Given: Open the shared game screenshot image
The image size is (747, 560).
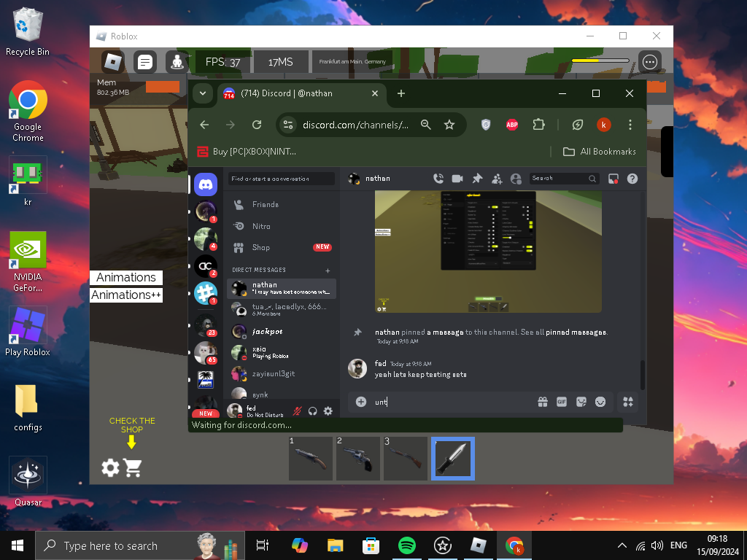Looking at the screenshot, I should (488, 252).
